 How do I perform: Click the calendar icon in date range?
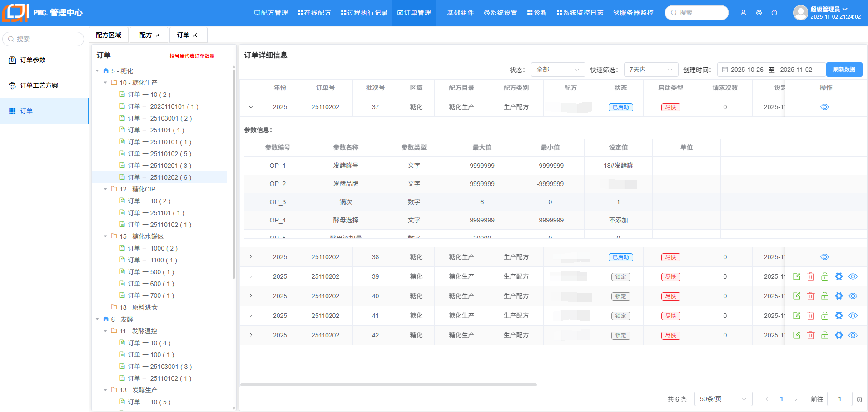[x=725, y=70]
